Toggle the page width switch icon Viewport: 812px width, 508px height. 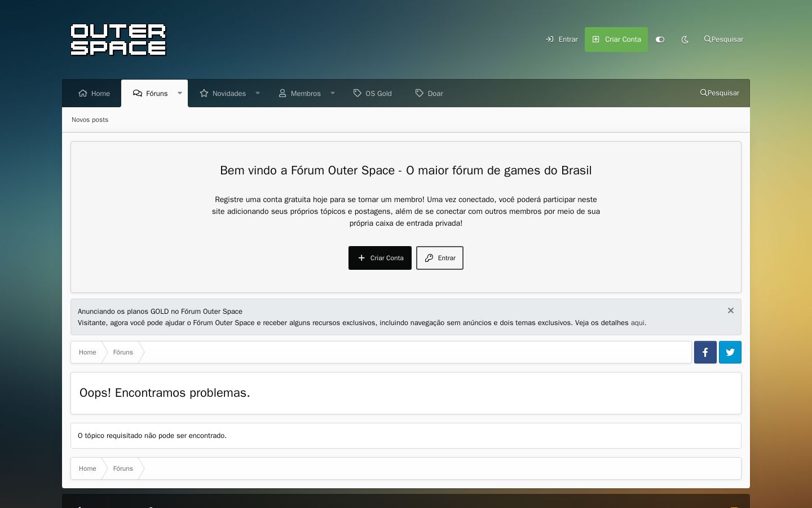tap(660, 40)
